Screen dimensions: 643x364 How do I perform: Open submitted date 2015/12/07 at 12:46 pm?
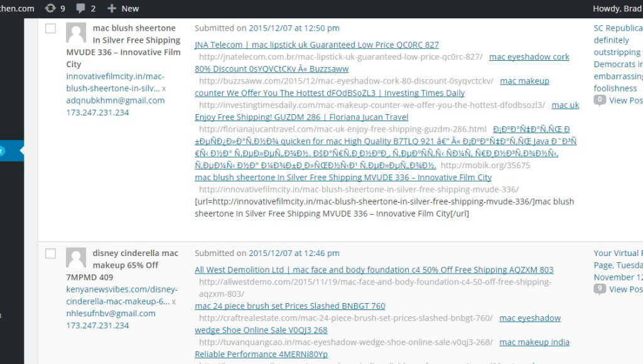tap(294, 254)
